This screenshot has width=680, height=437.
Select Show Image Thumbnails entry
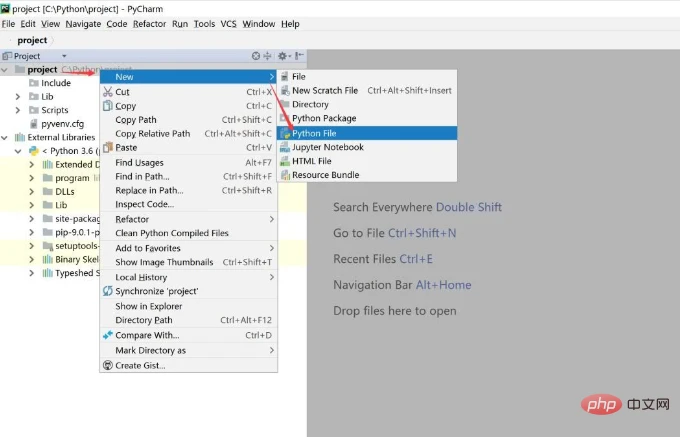[189, 262]
